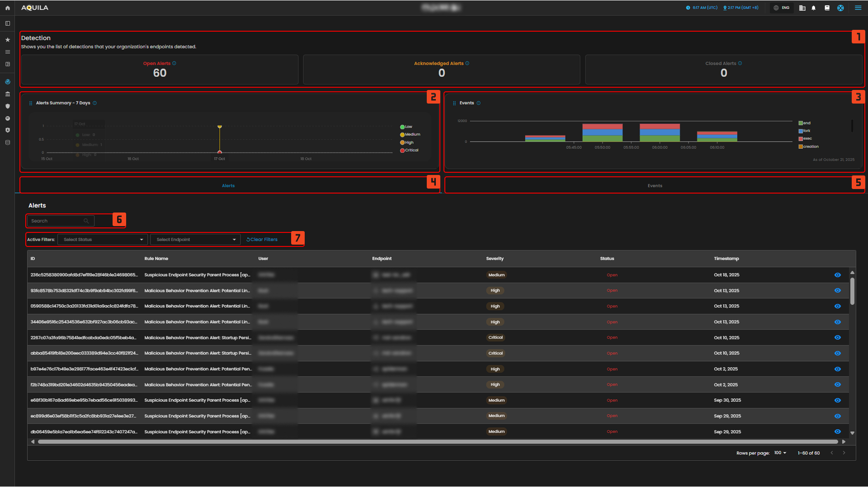Select the Alerts tab

coord(228,186)
